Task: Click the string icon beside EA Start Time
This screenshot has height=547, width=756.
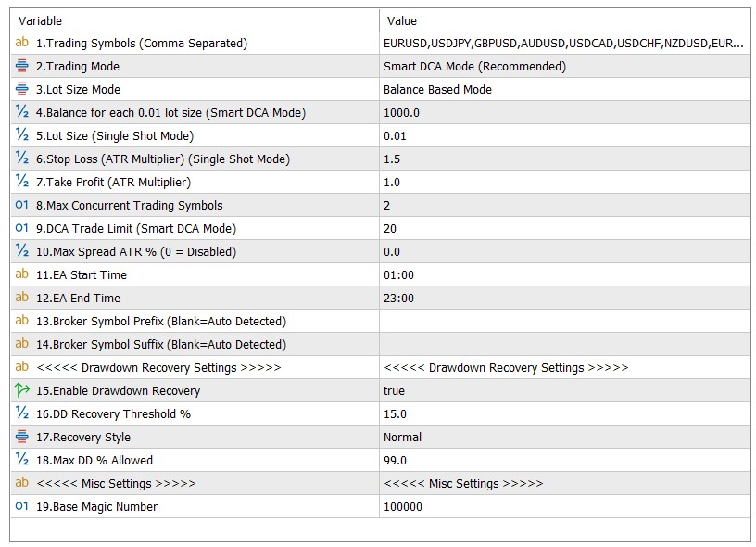Action: coord(21,274)
